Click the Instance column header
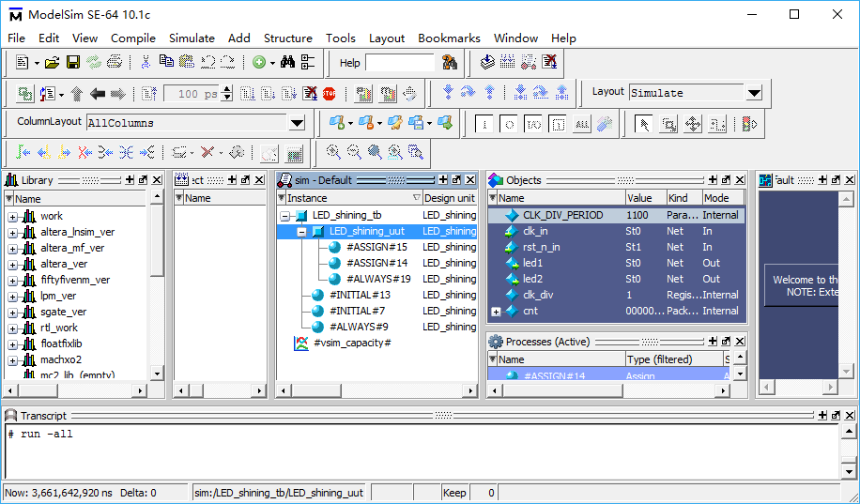The height and width of the screenshot is (504, 860). (x=349, y=198)
